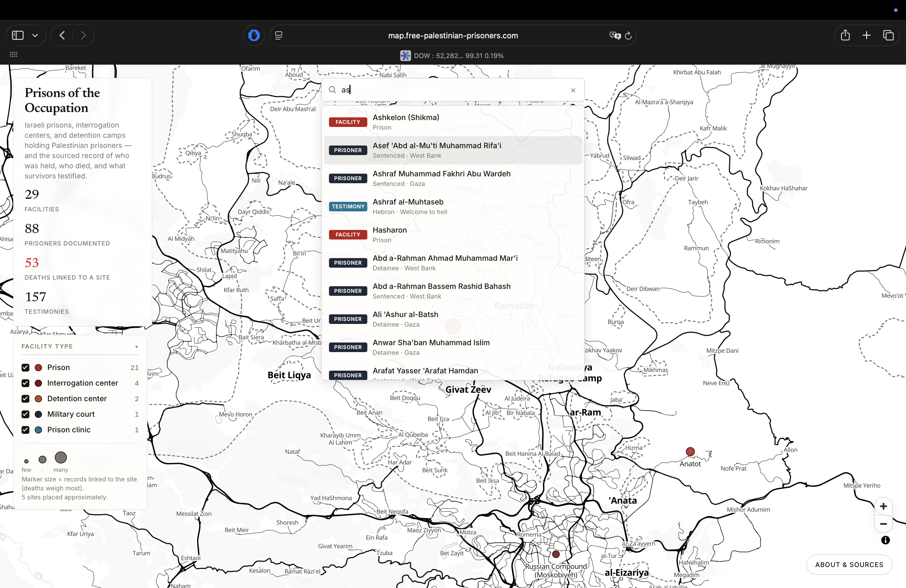Click the search magnifier icon
The width and height of the screenshot is (906, 588).
[332, 90]
